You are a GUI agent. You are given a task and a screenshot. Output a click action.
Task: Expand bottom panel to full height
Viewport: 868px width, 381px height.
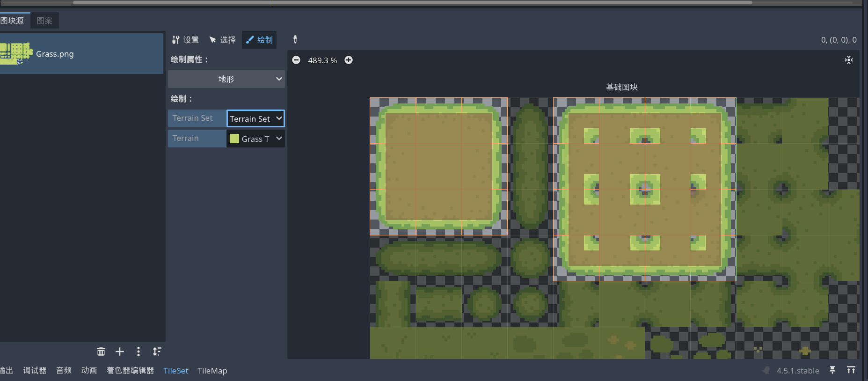(851, 370)
